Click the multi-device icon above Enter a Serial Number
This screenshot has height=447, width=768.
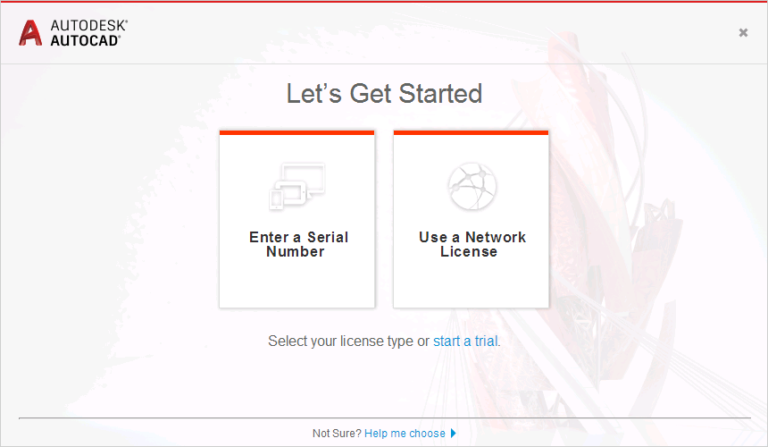pos(297,187)
